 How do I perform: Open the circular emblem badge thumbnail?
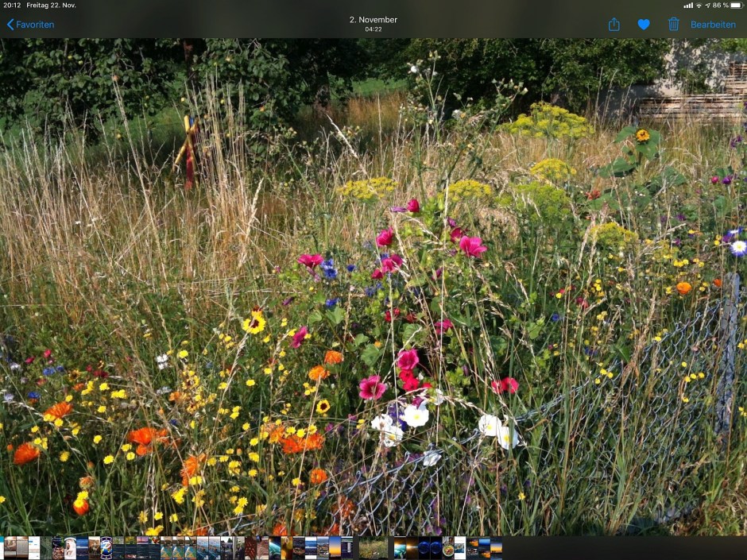(x=106, y=548)
